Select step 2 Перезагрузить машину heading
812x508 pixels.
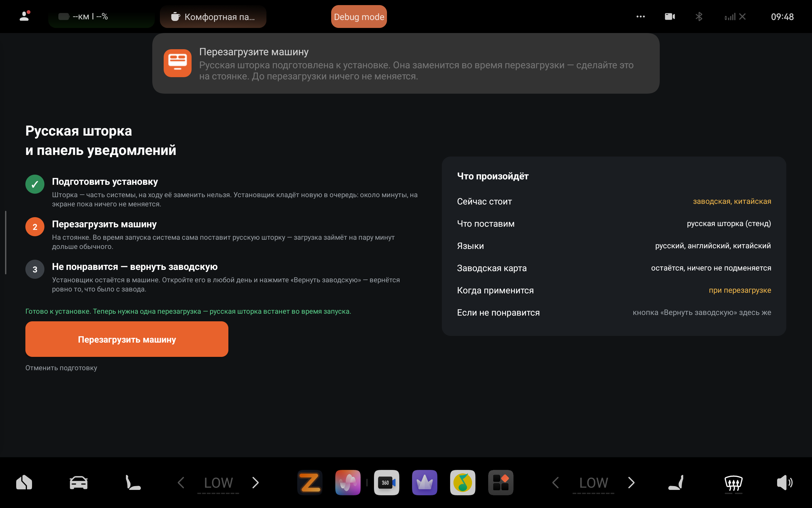pos(104,224)
